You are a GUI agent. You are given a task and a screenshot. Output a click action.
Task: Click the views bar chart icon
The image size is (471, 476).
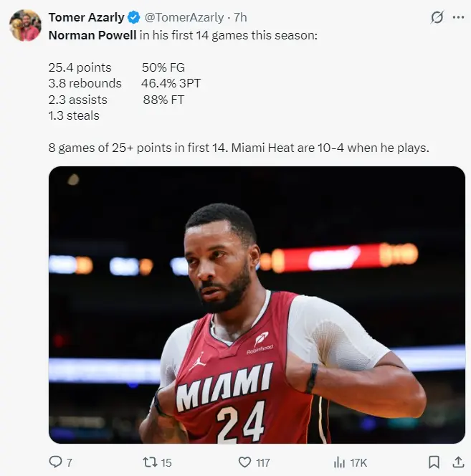coord(340,462)
